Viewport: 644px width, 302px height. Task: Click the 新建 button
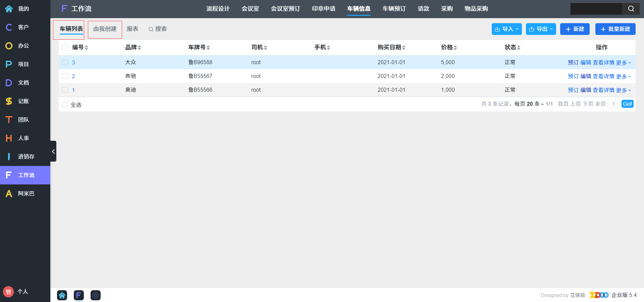point(575,29)
